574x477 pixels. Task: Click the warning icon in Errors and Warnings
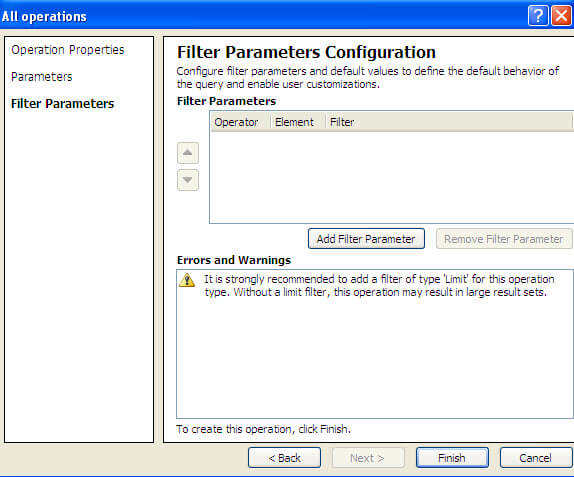(187, 280)
